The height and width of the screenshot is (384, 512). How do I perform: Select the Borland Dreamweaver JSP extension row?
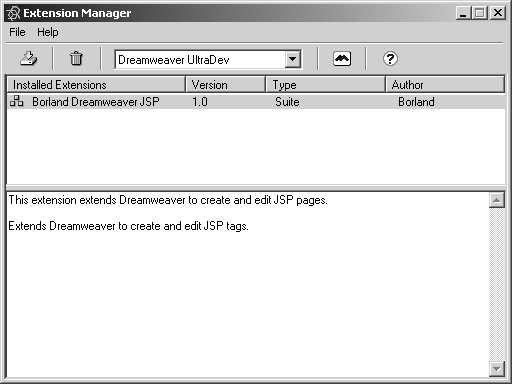click(x=256, y=102)
